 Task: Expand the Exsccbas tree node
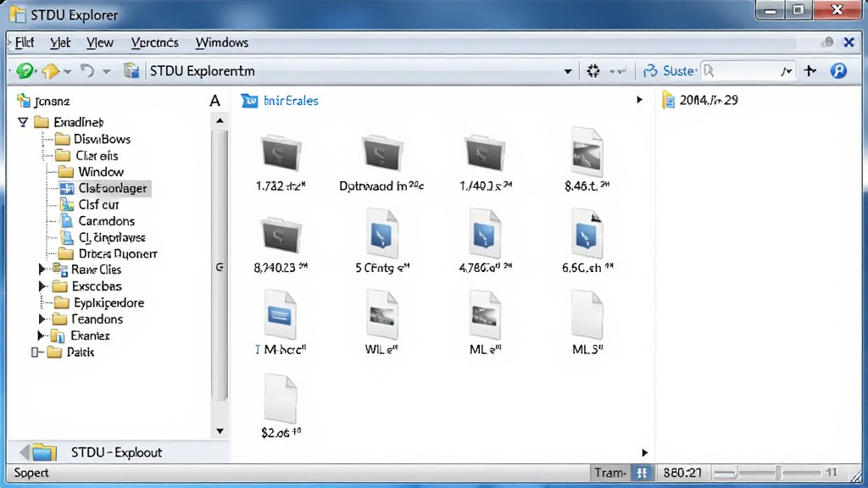click(42, 286)
